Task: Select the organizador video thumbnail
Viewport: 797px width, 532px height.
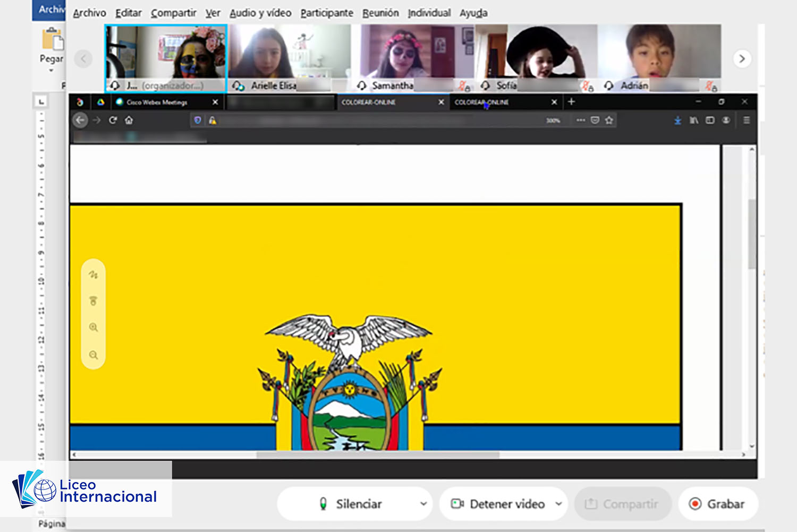Action: (x=166, y=58)
